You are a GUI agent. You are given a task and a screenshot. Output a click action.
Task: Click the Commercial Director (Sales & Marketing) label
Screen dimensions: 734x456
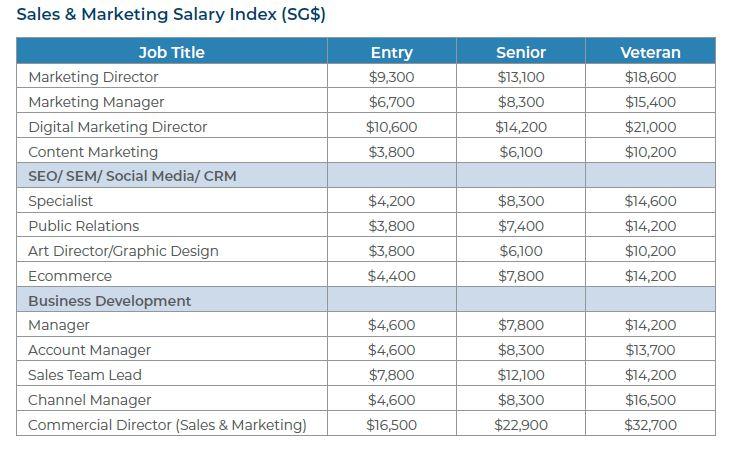(x=167, y=425)
